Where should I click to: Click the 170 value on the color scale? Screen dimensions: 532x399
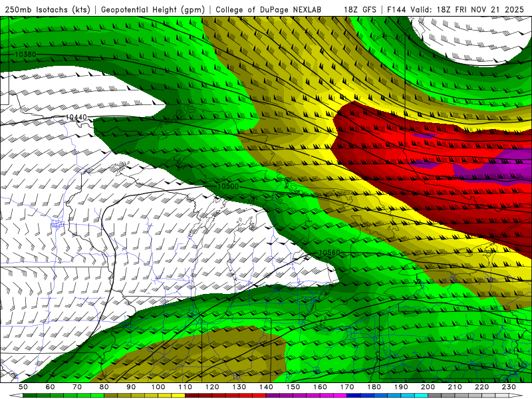coord(347,387)
